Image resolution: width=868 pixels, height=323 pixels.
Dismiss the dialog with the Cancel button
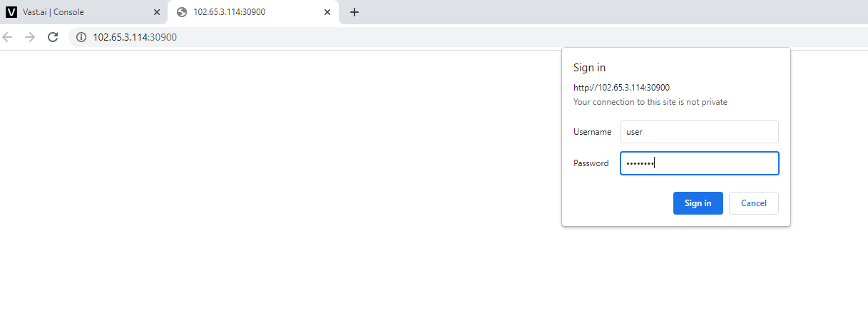coord(754,203)
